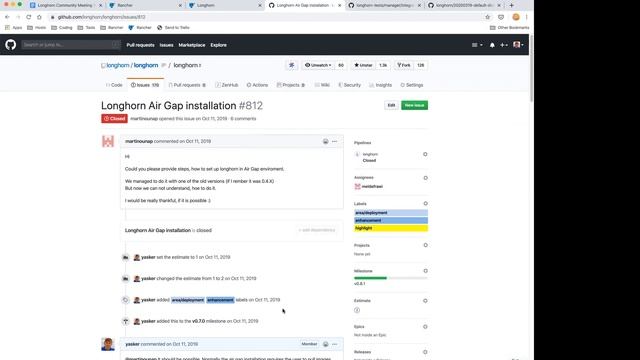Screen dimensions: 640x360
Task: Open Marketplace in top nav
Action: 192,45
